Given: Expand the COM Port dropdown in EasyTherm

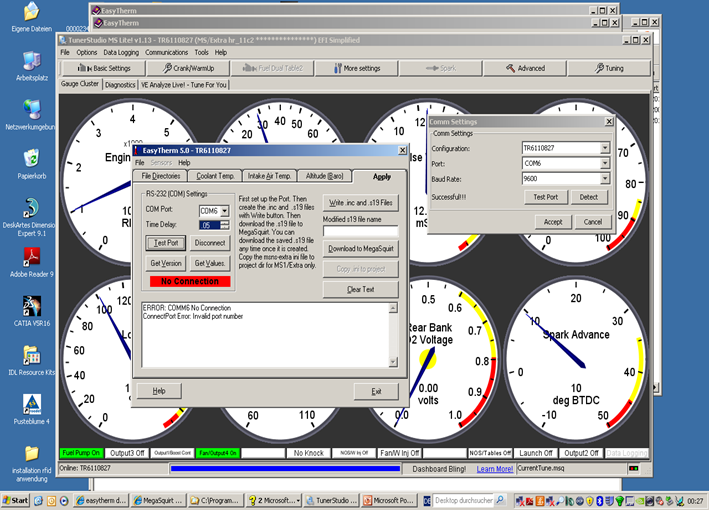Looking at the screenshot, I should [x=225, y=211].
